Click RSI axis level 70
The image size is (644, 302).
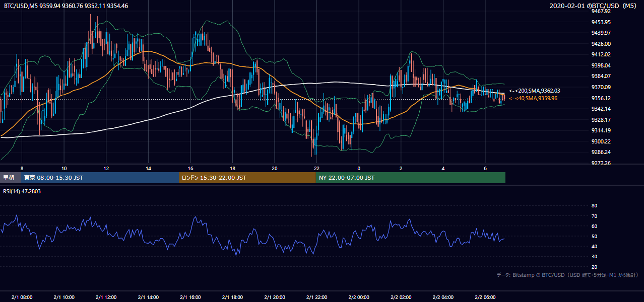(x=594, y=216)
